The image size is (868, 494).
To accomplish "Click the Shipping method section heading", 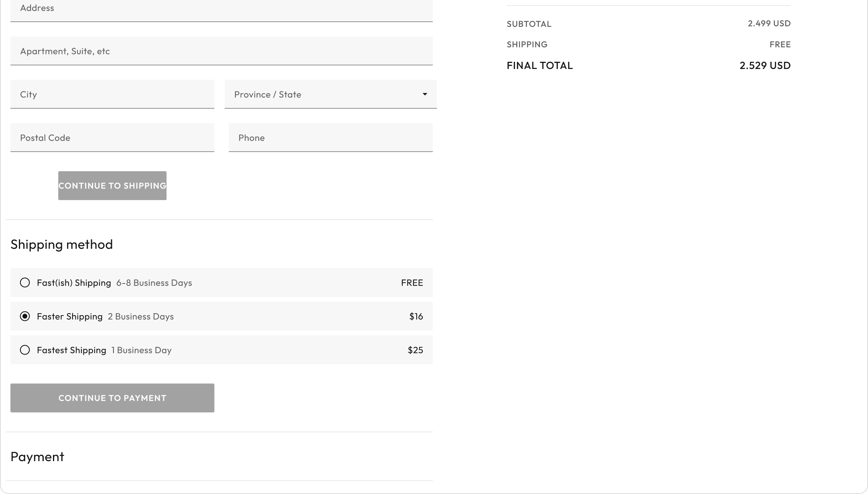I will coord(62,244).
